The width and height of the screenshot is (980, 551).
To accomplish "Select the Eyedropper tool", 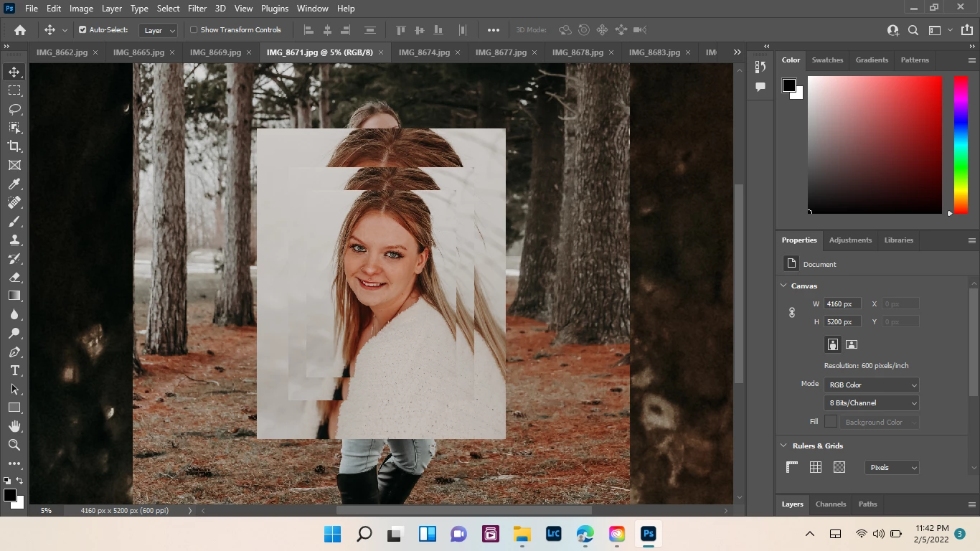I will (x=14, y=184).
